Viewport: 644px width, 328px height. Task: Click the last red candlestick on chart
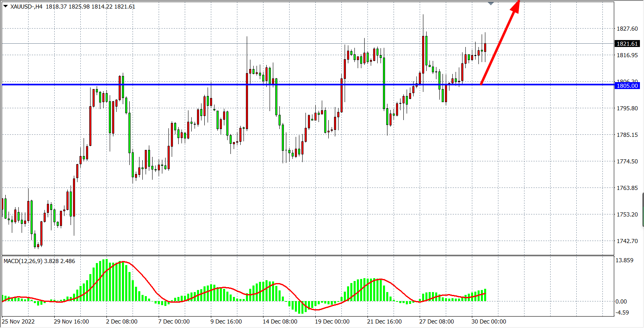click(x=485, y=47)
